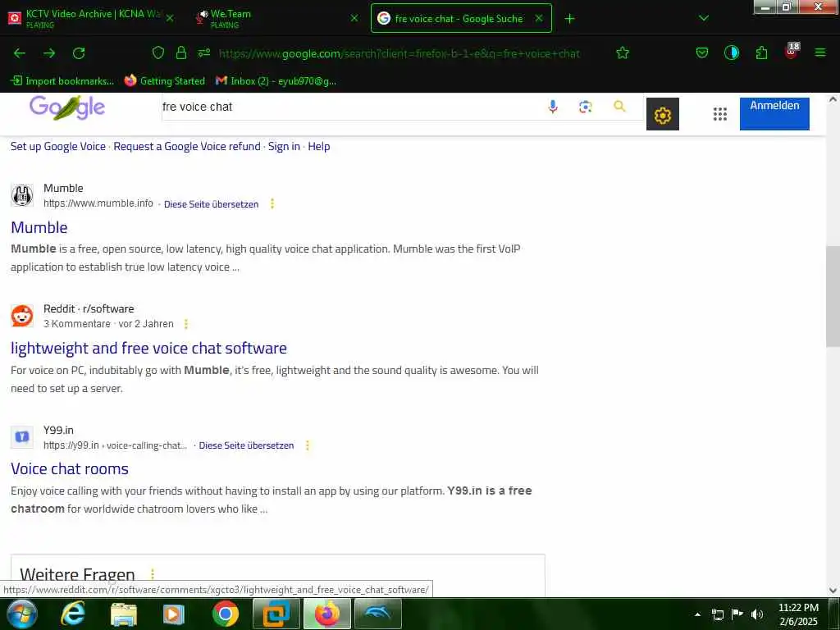Open VirtualBox from the taskbar

click(276, 614)
